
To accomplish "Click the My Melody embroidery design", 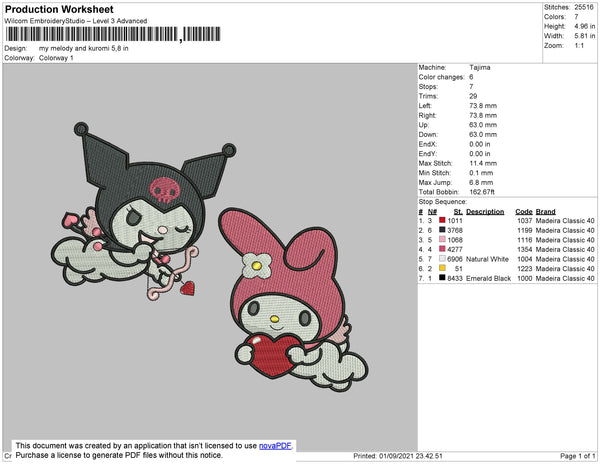I will (293, 300).
